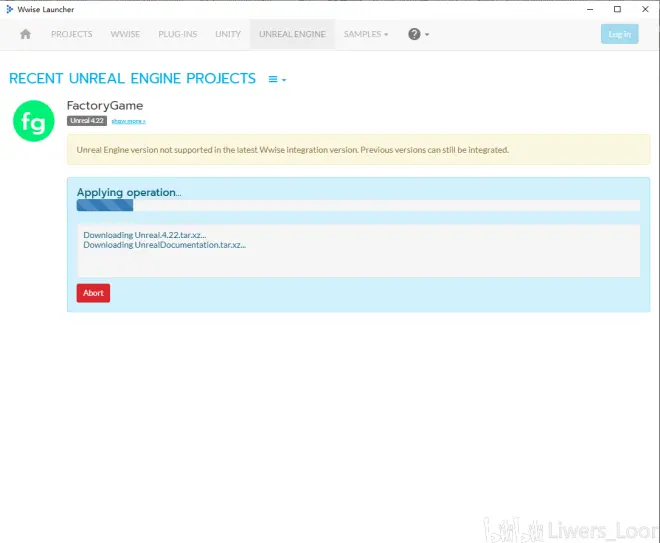Click the Log in button

619,34
